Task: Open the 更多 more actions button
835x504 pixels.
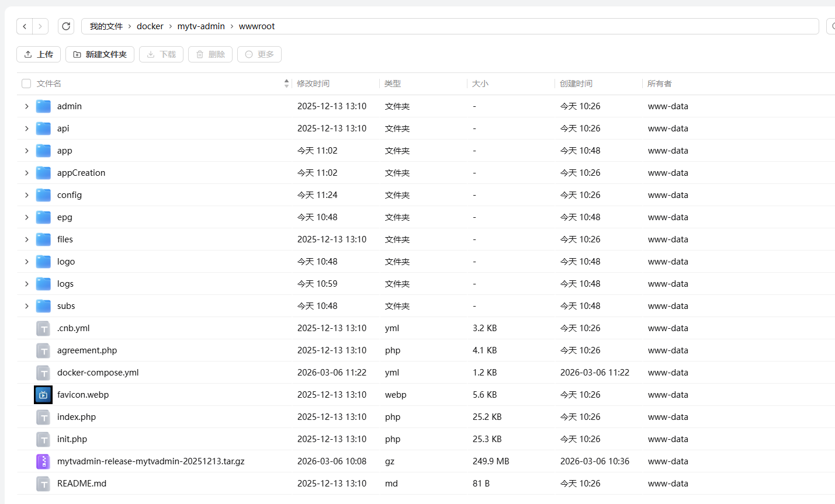Action: tap(259, 54)
